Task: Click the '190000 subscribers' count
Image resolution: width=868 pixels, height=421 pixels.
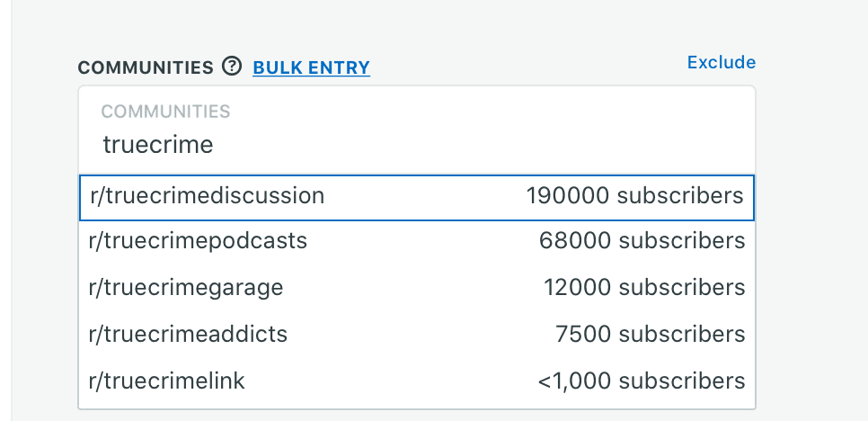Action: (x=635, y=195)
